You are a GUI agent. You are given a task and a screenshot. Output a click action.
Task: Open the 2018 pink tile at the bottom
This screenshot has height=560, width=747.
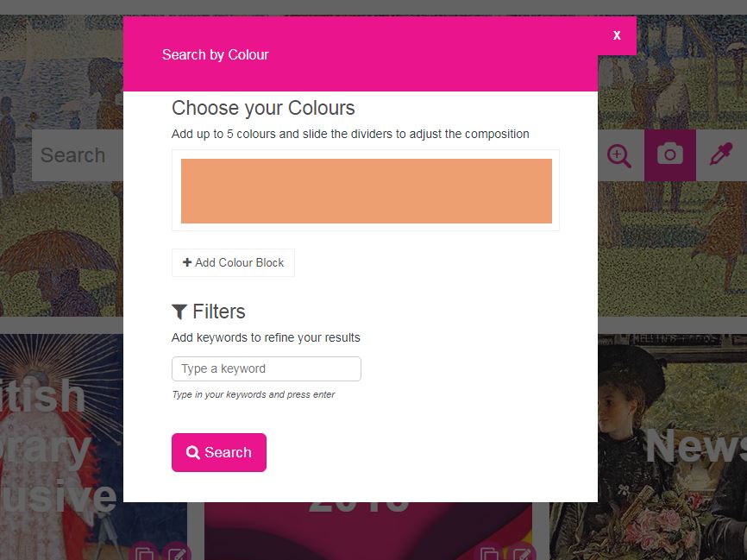click(367, 531)
